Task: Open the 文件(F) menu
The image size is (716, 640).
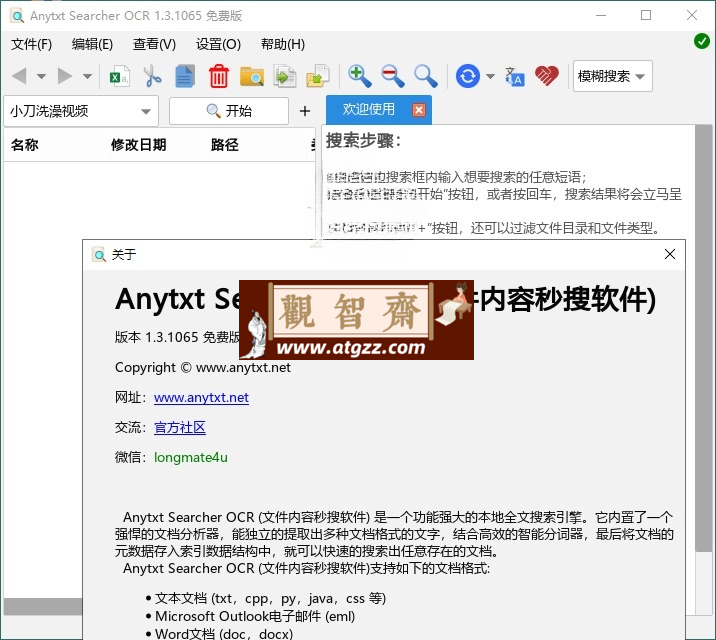Action: pos(32,44)
